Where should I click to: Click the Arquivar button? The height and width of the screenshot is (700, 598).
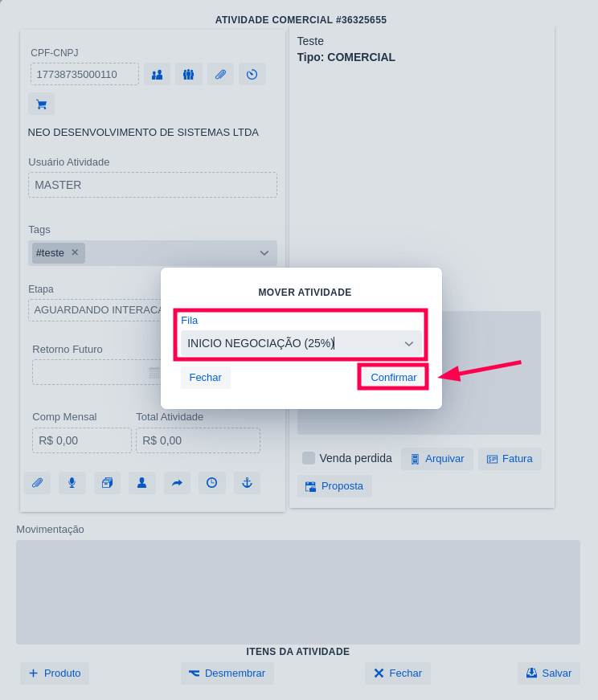point(436,459)
